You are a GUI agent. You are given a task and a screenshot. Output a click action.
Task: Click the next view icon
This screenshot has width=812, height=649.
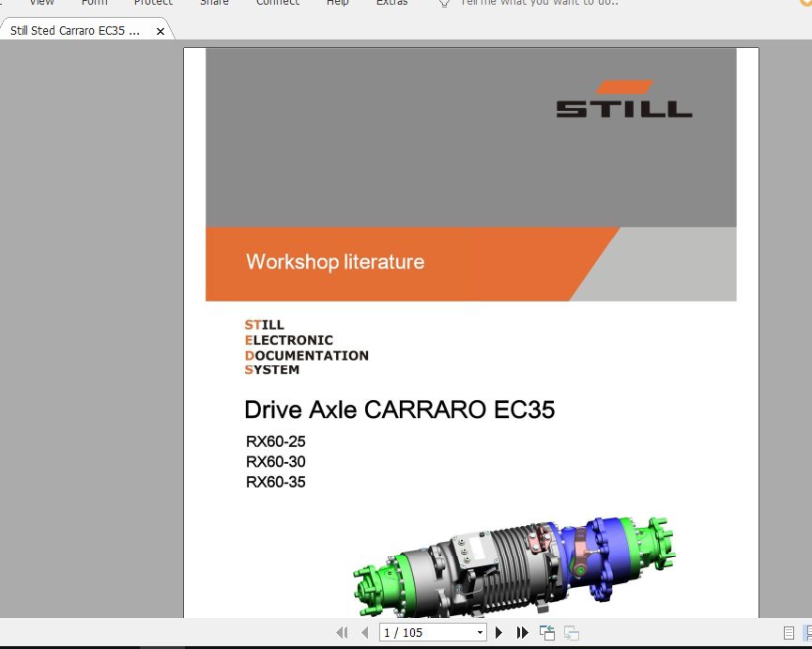pos(572,632)
